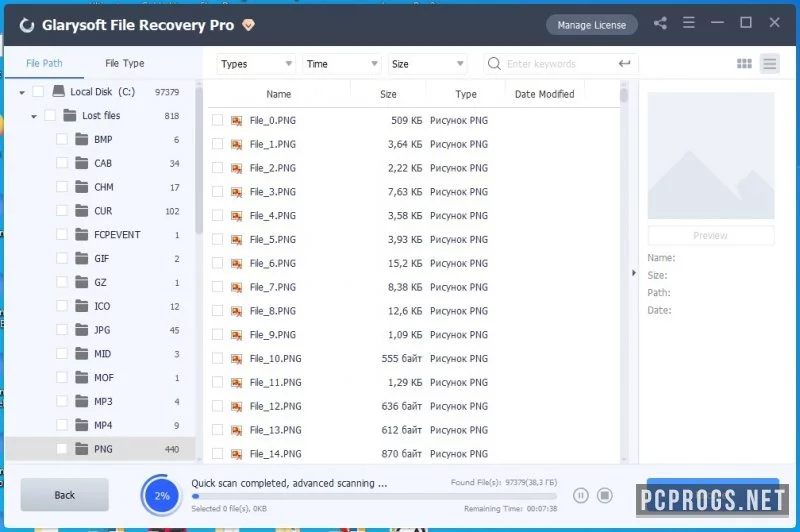
Task: Select the MID folder row
Action: 101,353
